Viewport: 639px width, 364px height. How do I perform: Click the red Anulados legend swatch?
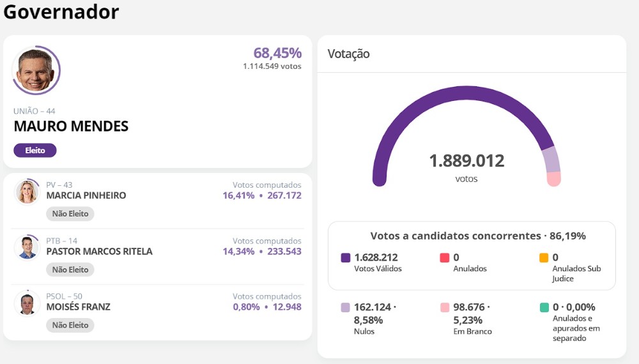click(x=445, y=258)
